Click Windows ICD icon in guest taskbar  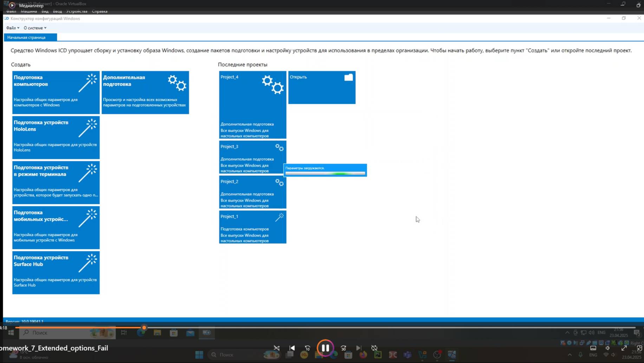(207, 333)
